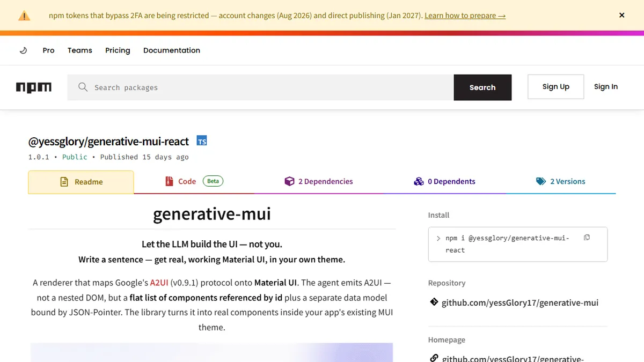Click the Install section heading
644x362 pixels.
pos(438,215)
